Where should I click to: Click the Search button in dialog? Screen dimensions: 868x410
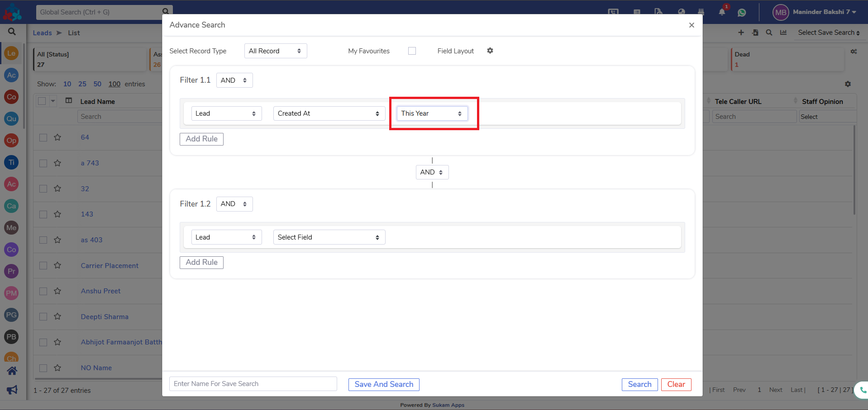[x=639, y=384]
